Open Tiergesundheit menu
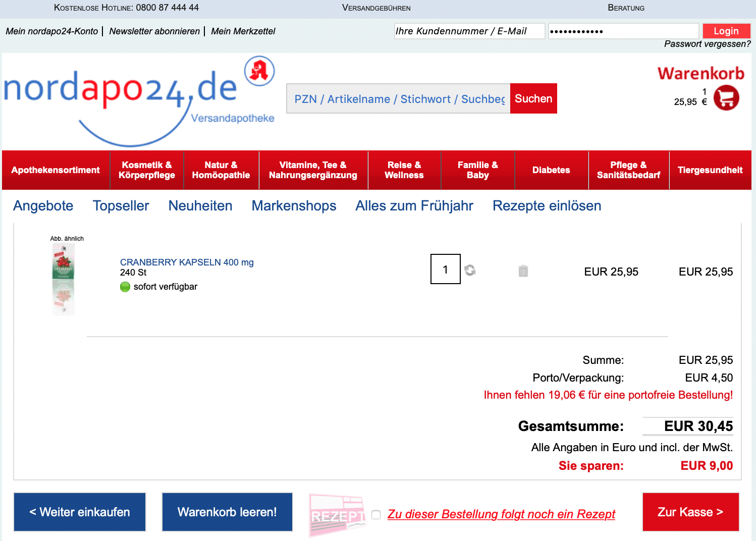The height and width of the screenshot is (541, 756). click(x=710, y=170)
